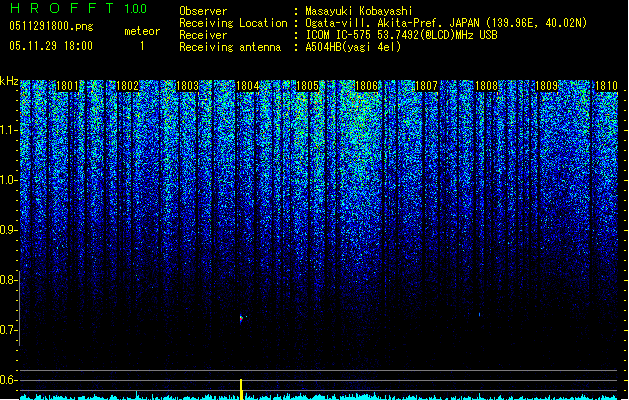The image size is (629, 400).
Task: Click the 0511291800.png filename text
Action: 51,26
